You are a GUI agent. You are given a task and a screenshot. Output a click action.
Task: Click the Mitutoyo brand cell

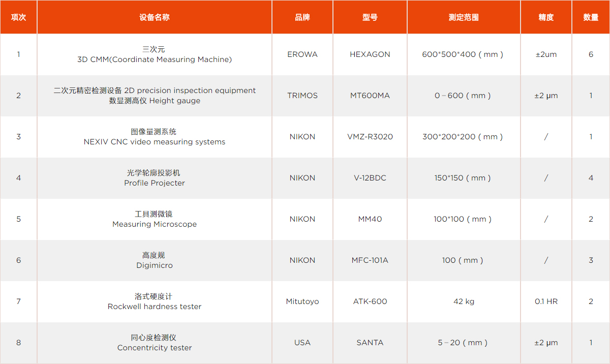302,301
